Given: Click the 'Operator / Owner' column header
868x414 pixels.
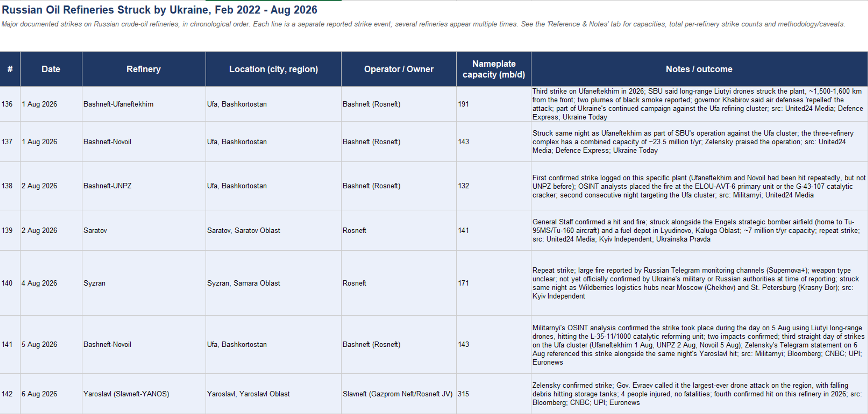Looking at the screenshot, I should tap(399, 69).
